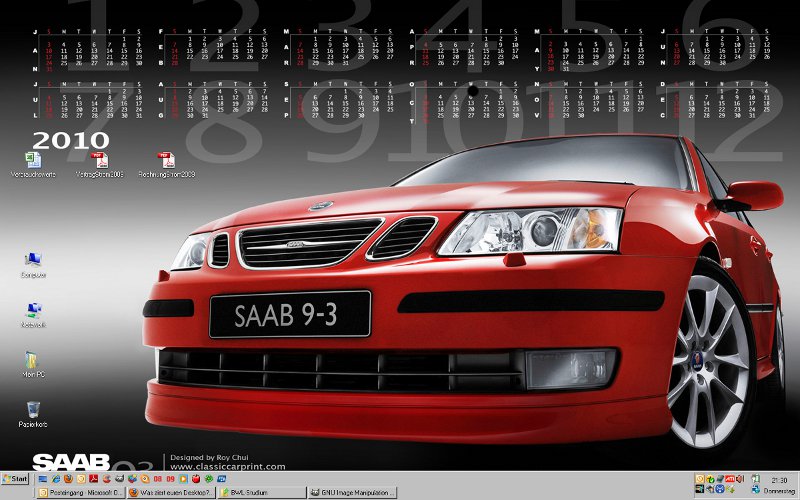Launch Adobe Reader from quick launch
Viewport: 800px width, 500px height.
(93, 479)
